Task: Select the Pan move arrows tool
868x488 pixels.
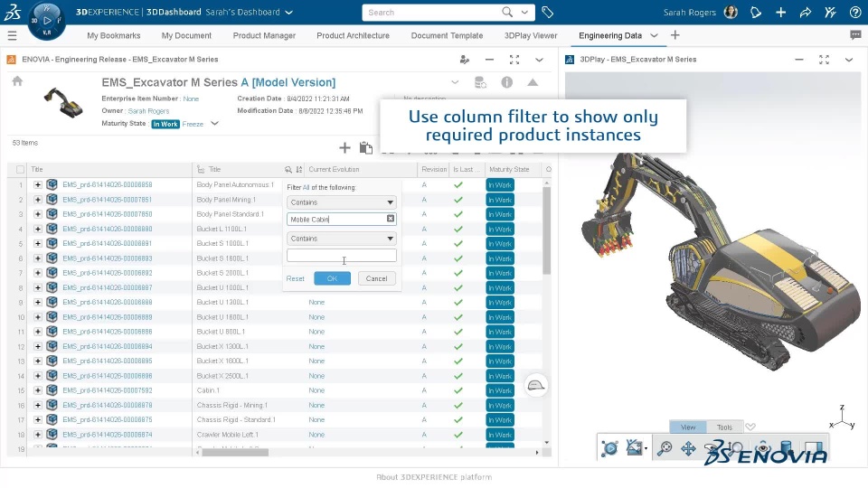Action: pos(688,447)
